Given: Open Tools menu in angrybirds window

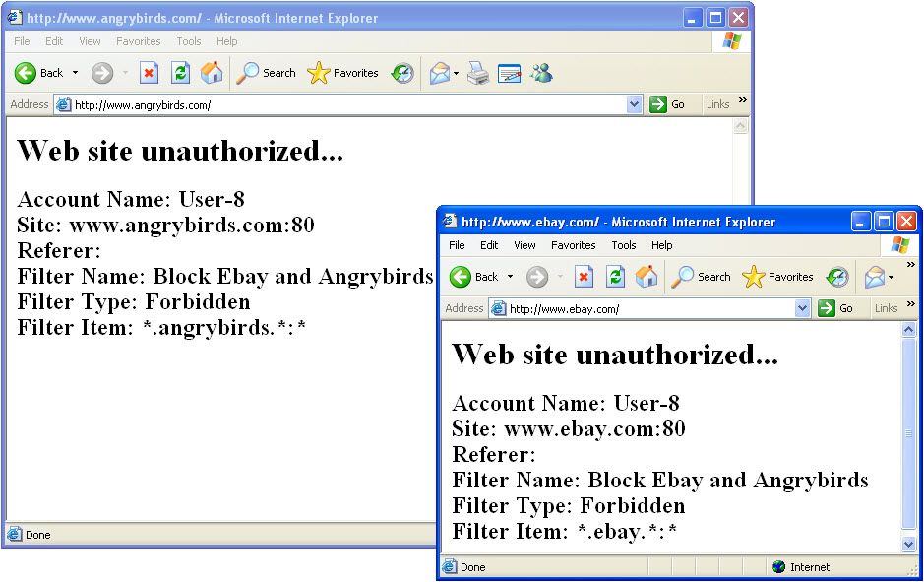Looking at the screenshot, I should tap(189, 41).
